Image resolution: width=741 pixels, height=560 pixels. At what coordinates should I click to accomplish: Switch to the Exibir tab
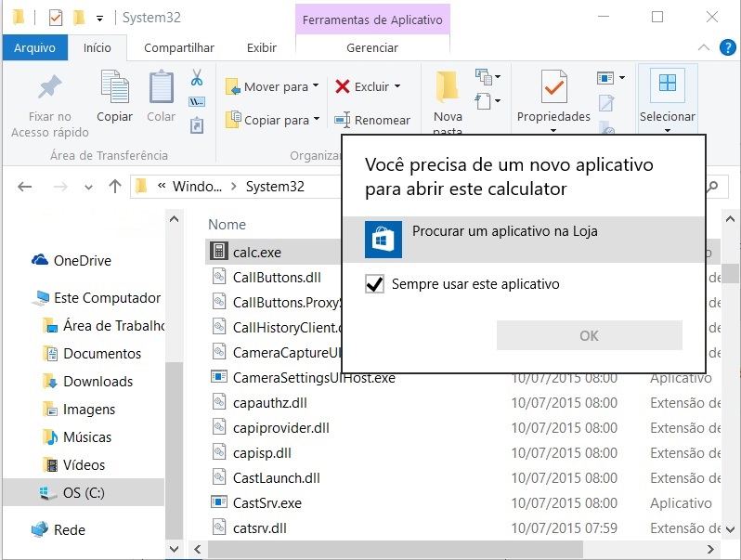[262, 47]
